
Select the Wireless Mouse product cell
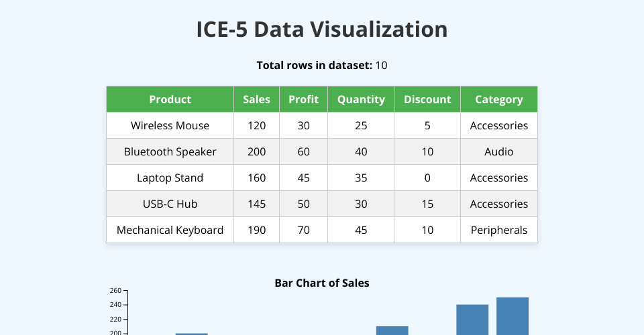[x=170, y=125]
